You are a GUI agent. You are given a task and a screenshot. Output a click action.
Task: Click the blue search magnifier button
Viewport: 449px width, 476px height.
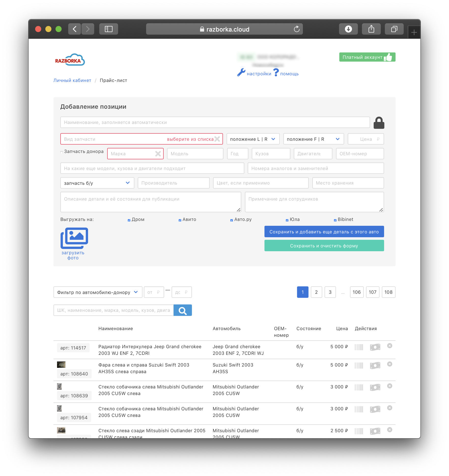pos(183,310)
